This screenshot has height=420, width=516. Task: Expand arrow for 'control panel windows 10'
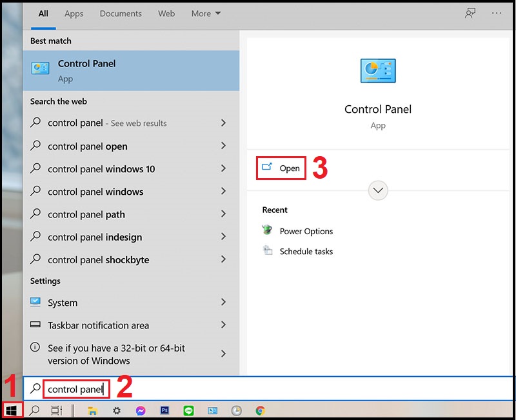pos(223,168)
